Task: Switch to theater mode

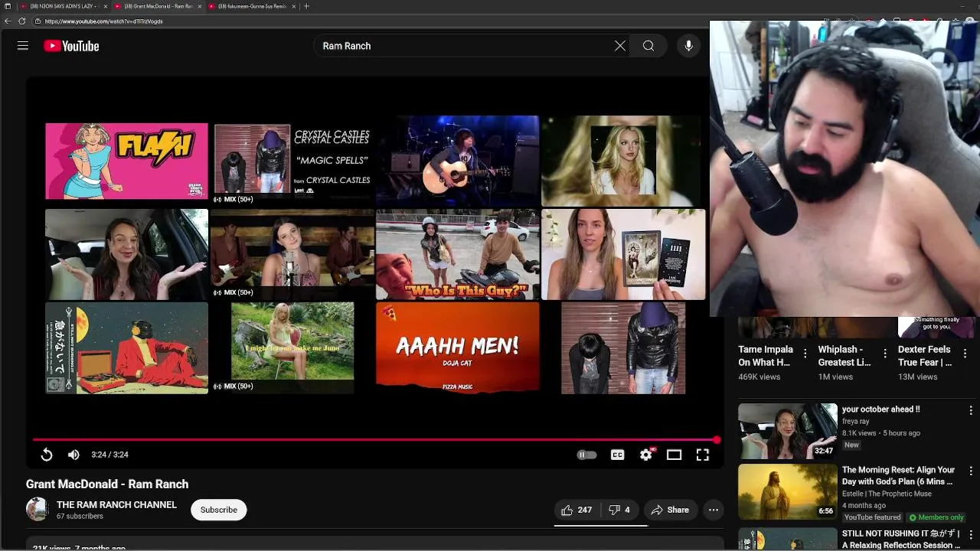Action: point(674,455)
